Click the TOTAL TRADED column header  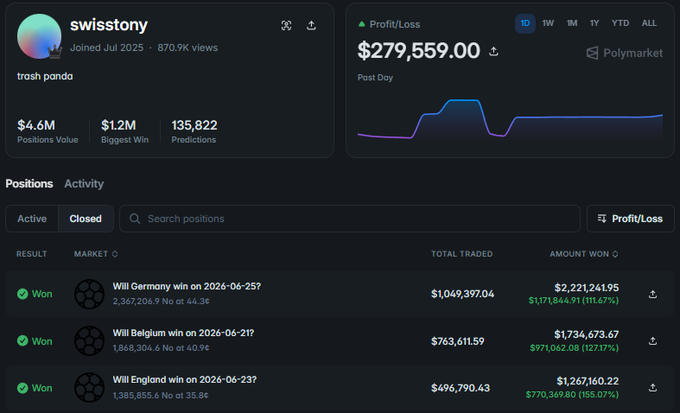tap(462, 254)
